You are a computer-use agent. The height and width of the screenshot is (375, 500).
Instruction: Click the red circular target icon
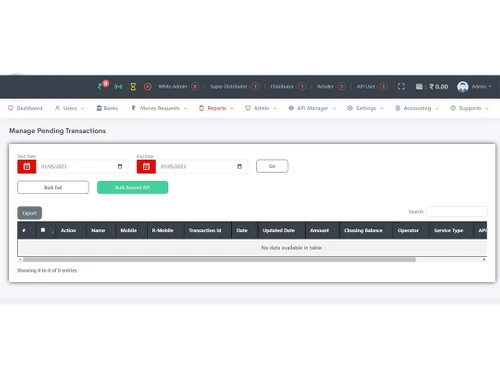147,87
